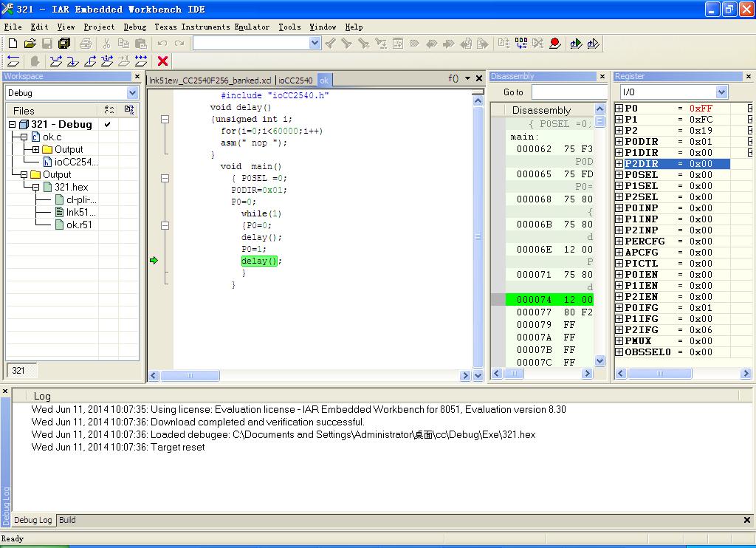Screen dimensions: 756x548
Task: Click the Save All toolbar icon
Action: [64, 44]
